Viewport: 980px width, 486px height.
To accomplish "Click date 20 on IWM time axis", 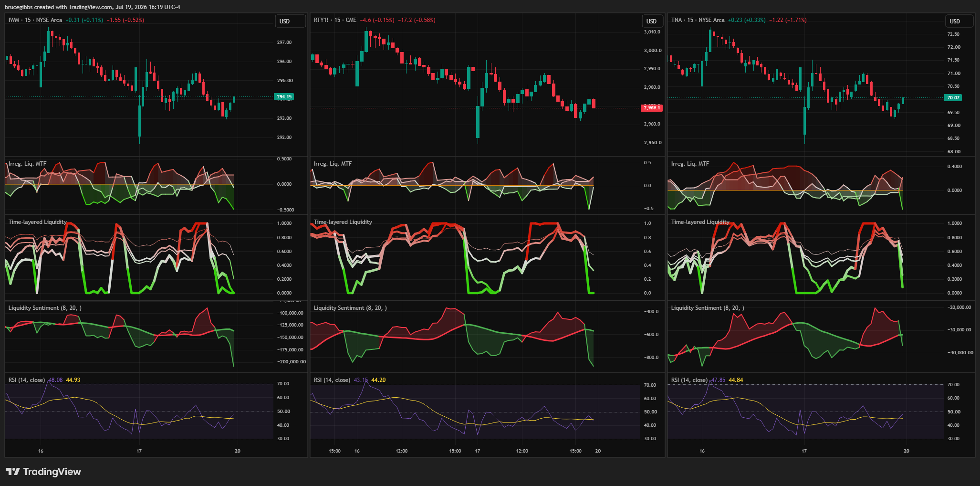I will click(x=238, y=451).
